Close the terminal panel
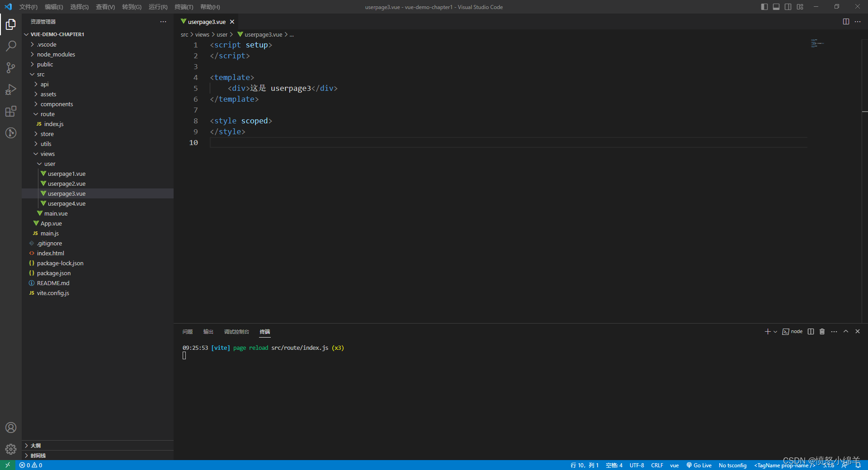Viewport: 868px width, 470px height. coord(858,332)
